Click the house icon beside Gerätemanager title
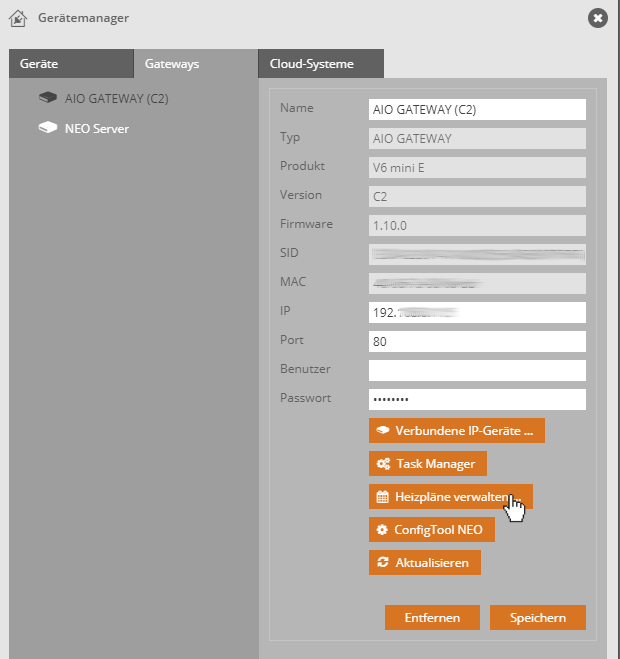 pyautogui.click(x=17, y=18)
